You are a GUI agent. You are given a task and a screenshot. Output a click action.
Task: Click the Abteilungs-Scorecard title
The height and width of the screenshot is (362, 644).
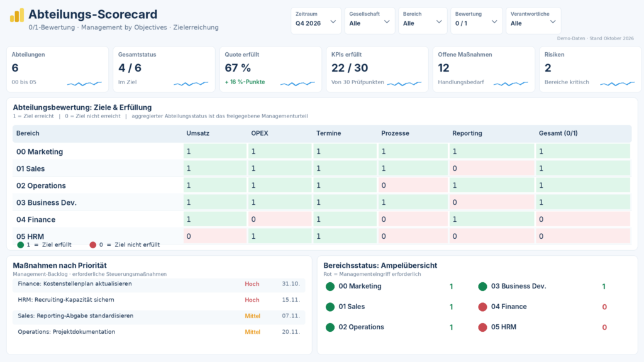coord(93,14)
